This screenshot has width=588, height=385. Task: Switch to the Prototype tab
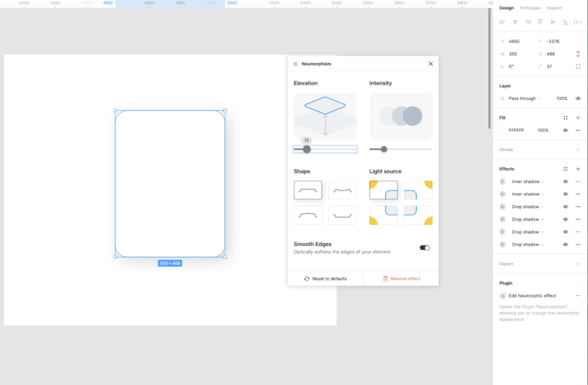coord(530,8)
